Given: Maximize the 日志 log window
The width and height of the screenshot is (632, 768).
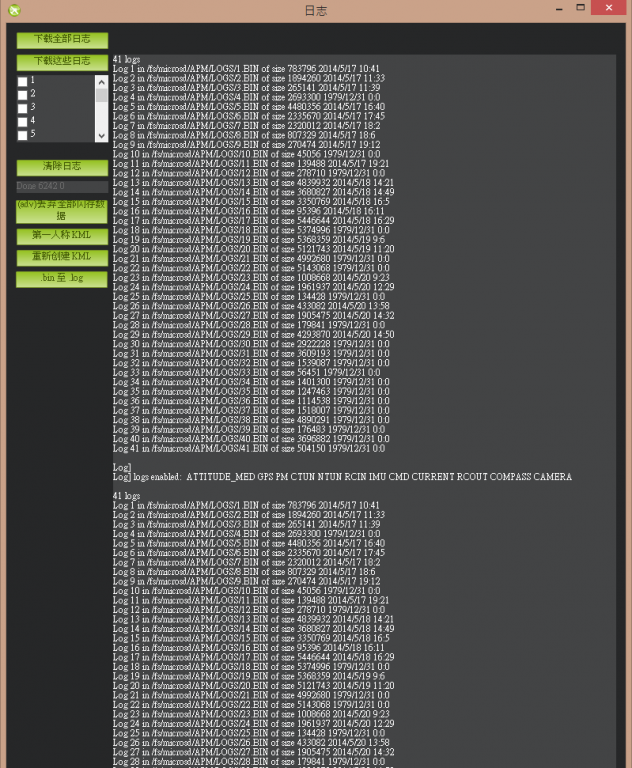Looking at the screenshot, I should tap(579, 8).
